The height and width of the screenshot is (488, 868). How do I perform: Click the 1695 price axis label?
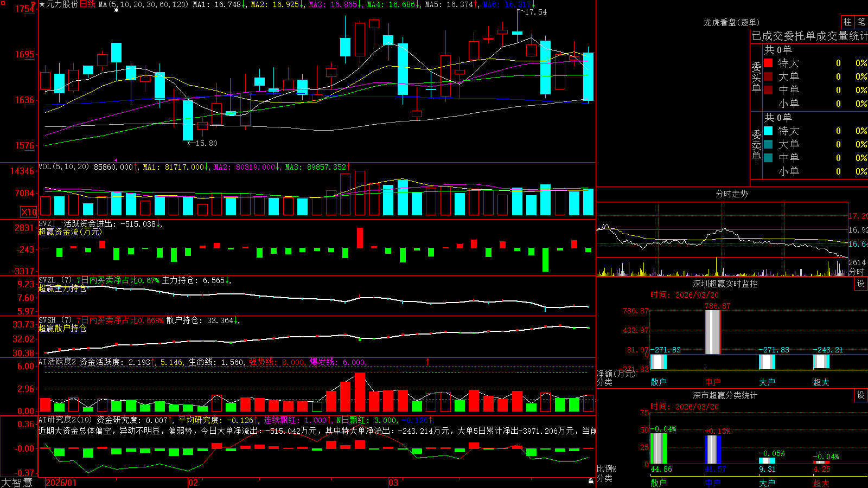point(24,54)
